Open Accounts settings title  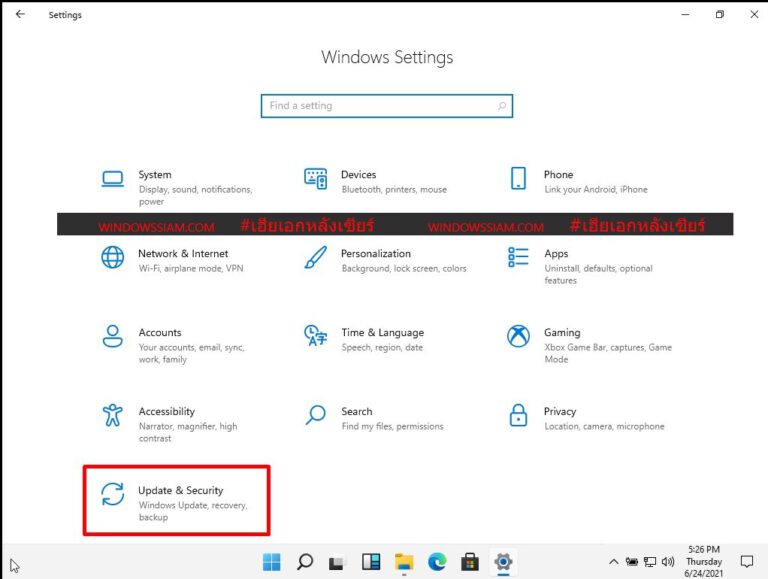[160, 332]
